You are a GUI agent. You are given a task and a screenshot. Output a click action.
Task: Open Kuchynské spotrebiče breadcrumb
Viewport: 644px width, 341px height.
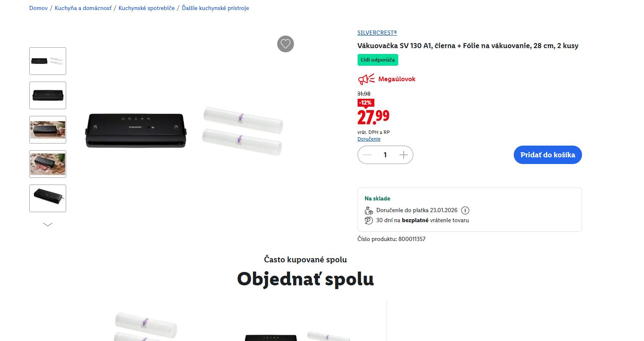click(147, 8)
